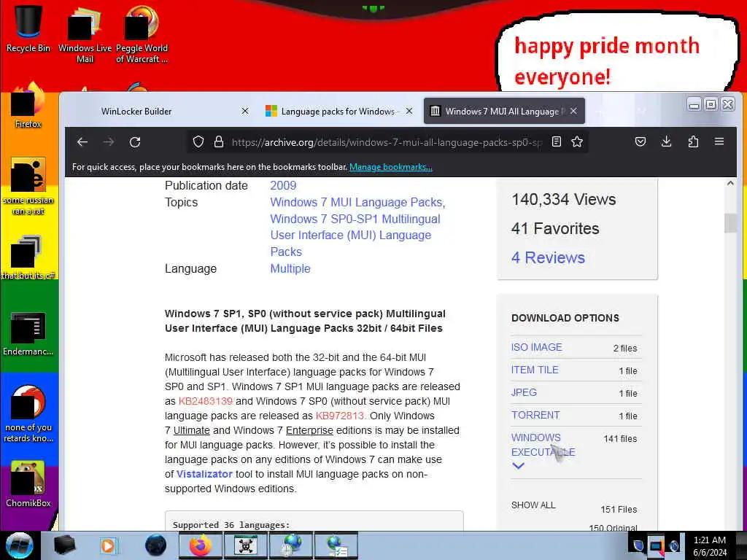Select Firefox desktop shortcut
The image size is (747, 560).
28,106
